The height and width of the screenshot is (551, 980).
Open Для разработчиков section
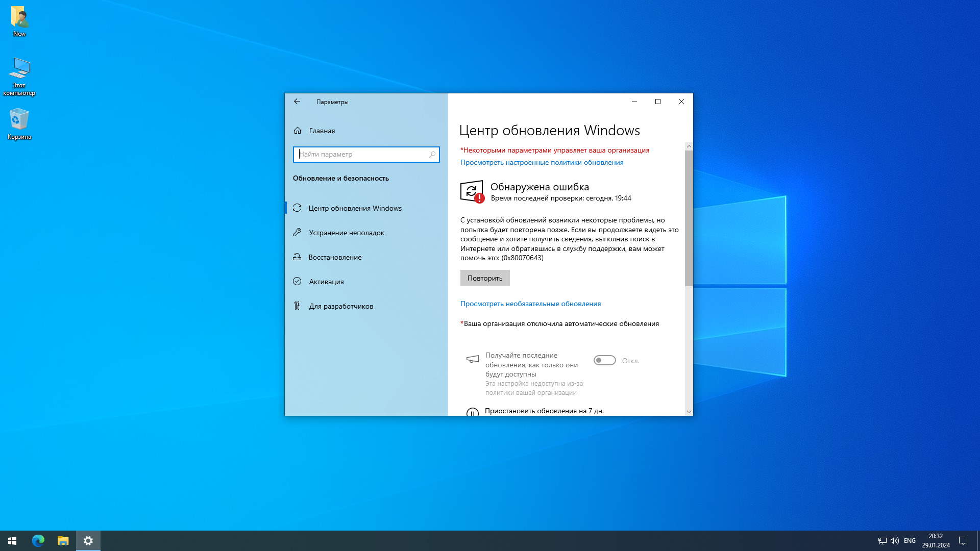pyautogui.click(x=340, y=306)
